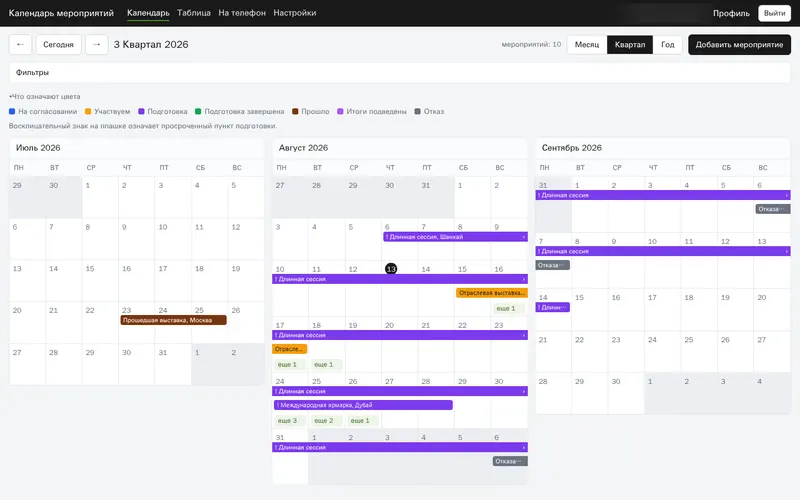Log out with Выйти button
Screen dimensions: 800x500
point(774,13)
